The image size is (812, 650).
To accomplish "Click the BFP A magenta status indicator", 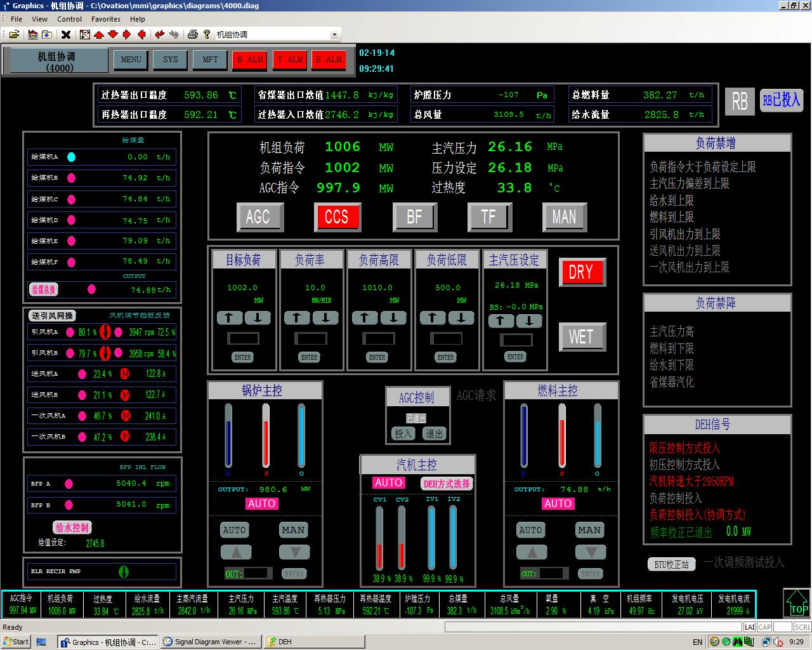I will click(x=69, y=484).
